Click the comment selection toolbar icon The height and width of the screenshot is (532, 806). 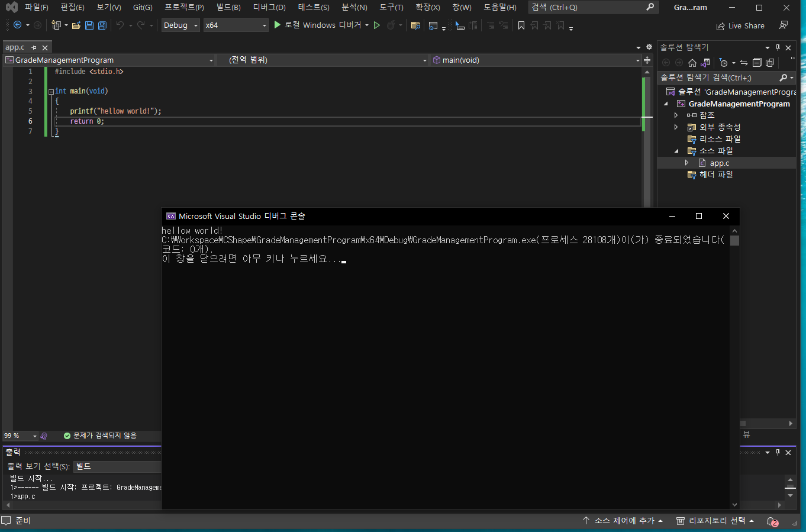pyautogui.click(x=491, y=25)
